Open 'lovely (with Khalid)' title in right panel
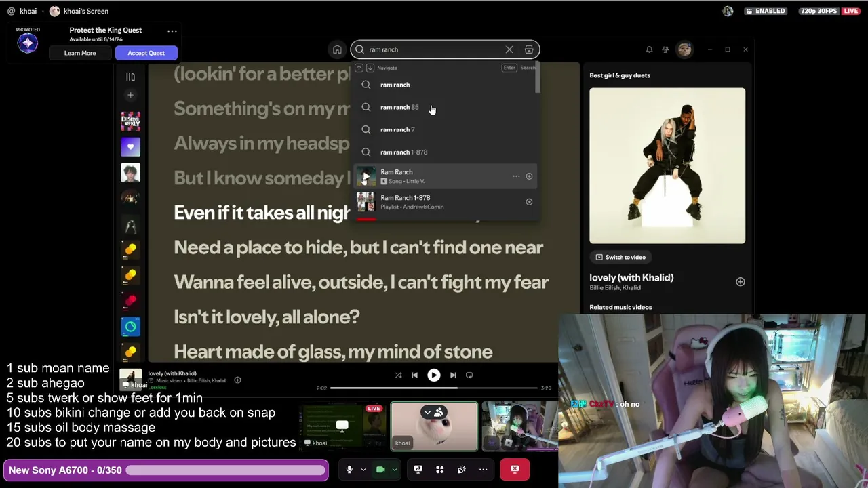Screen dimensions: 868x488 631,277
